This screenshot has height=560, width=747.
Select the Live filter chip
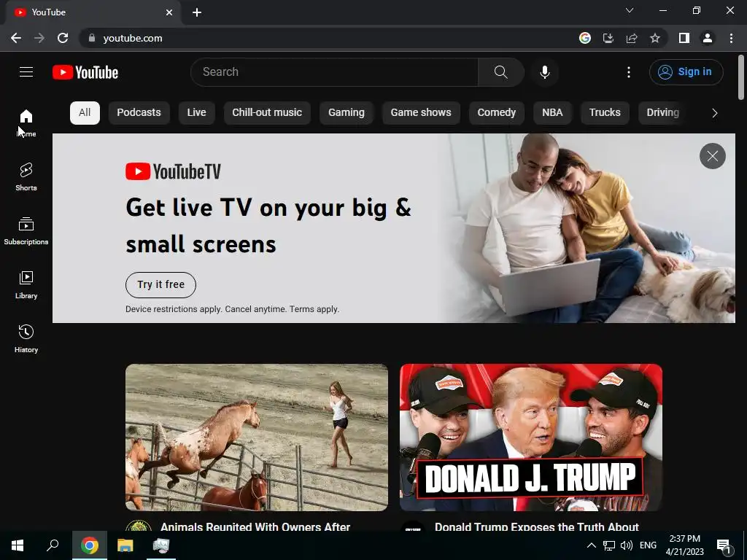pyautogui.click(x=196, y=113)
